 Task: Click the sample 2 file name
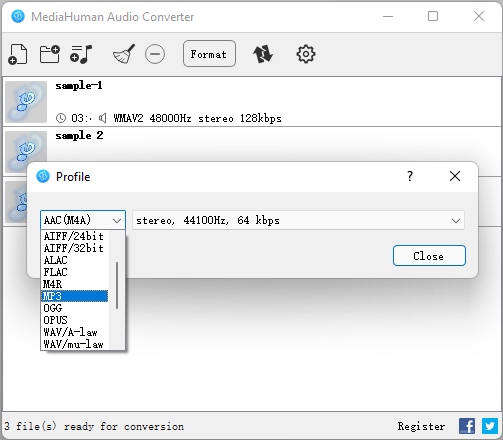pos(79,136)
